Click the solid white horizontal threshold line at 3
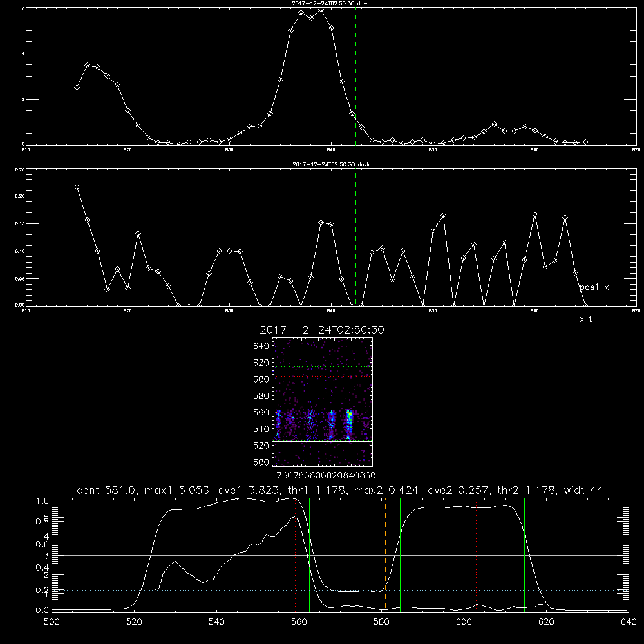This screenshot has width=644, height=644. [x=340, y=555]
